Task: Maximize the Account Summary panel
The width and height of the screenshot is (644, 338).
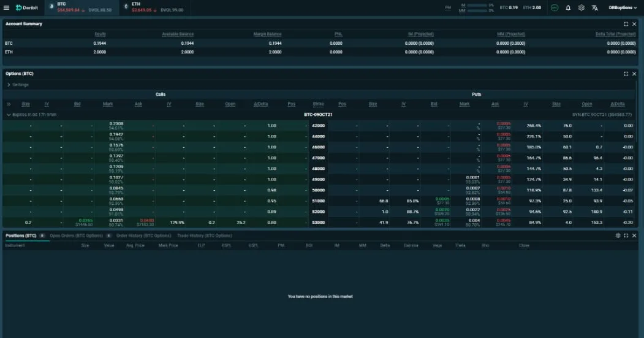Action: pos(626,25)
